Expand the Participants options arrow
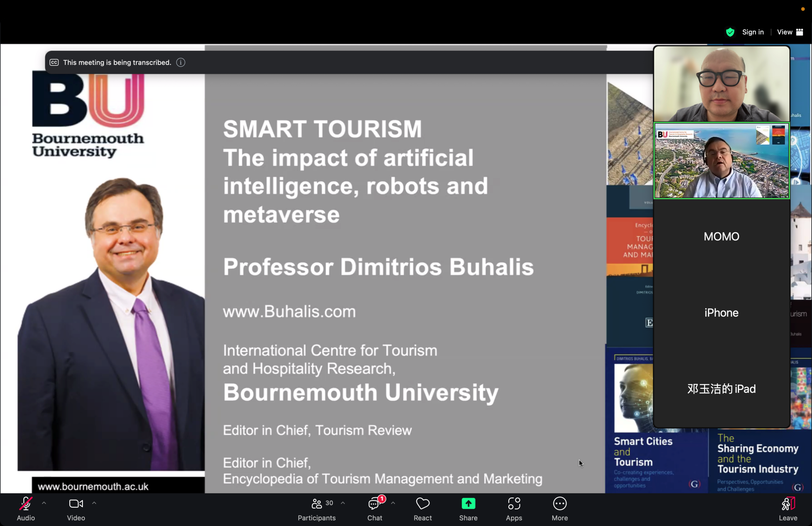Viewport: 812px width, 526px height. (x=343, y=503)
